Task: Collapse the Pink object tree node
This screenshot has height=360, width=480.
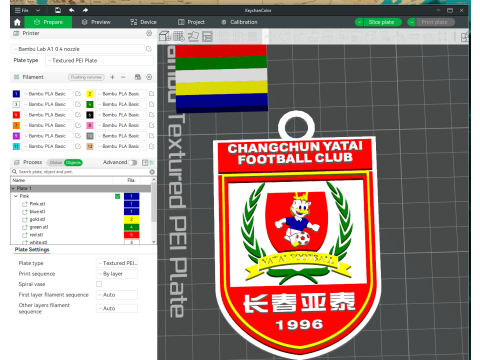Action: (x=16, y=196)
